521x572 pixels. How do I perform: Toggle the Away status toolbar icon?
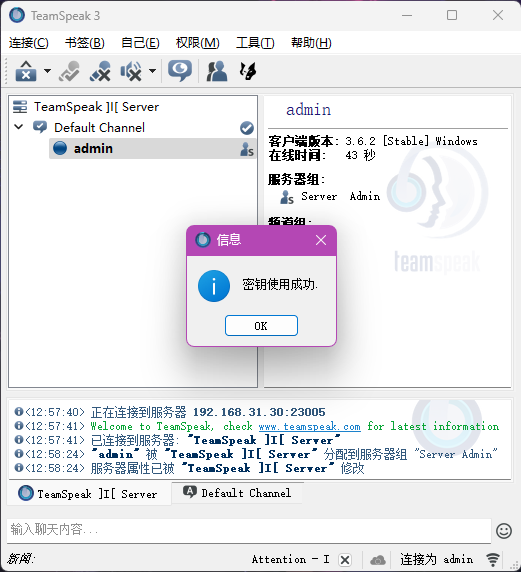69,71
